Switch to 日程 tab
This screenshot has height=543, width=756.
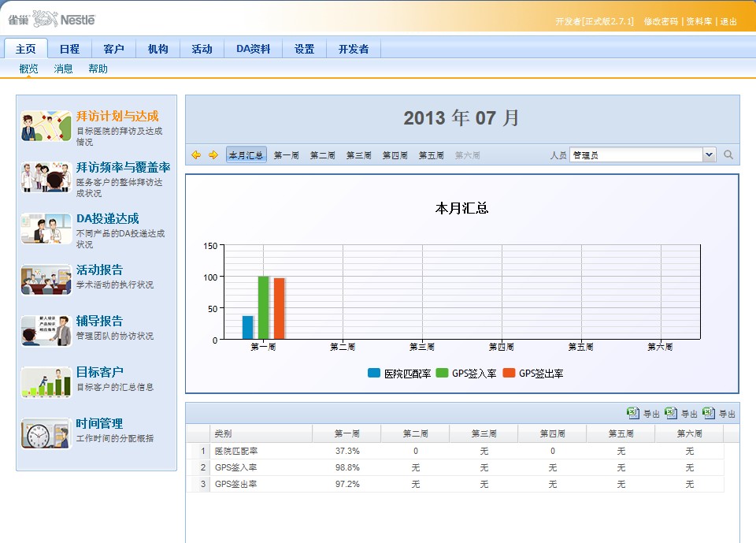(x=69, y=49)
